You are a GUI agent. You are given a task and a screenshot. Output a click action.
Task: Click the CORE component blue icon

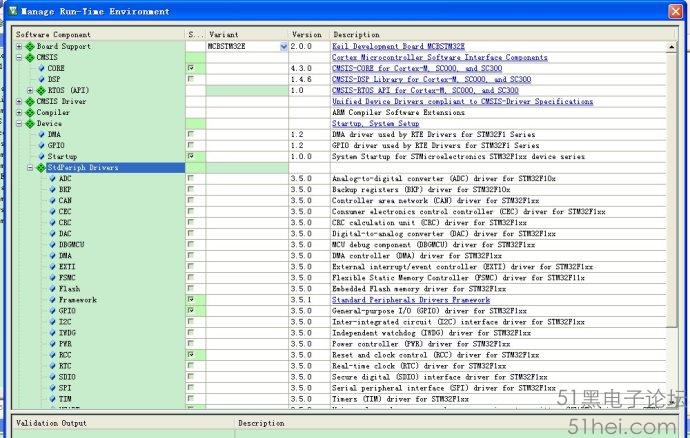[x=41, y=68]
